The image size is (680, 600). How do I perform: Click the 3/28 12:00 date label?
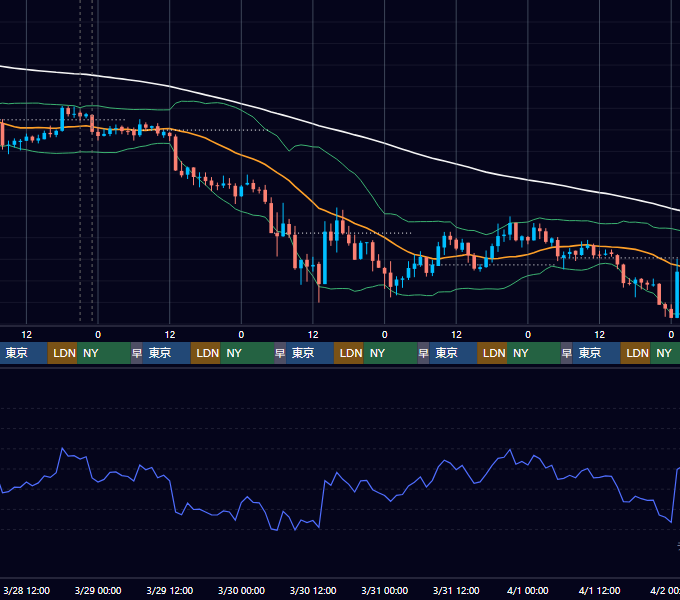pos(27,590)
